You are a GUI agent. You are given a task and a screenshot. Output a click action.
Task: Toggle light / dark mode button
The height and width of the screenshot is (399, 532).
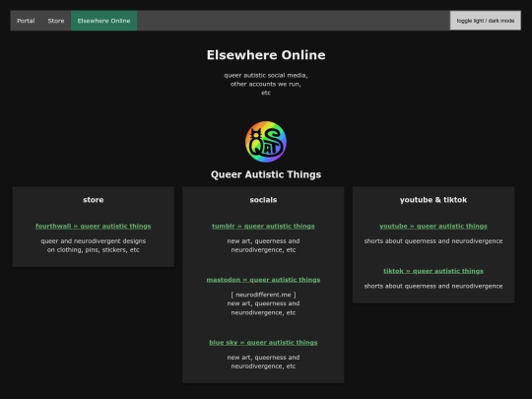pos(485,21)
